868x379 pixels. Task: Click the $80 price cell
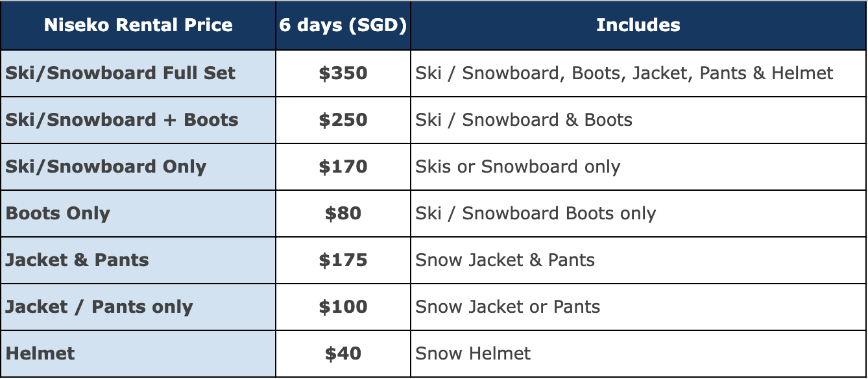343,214
